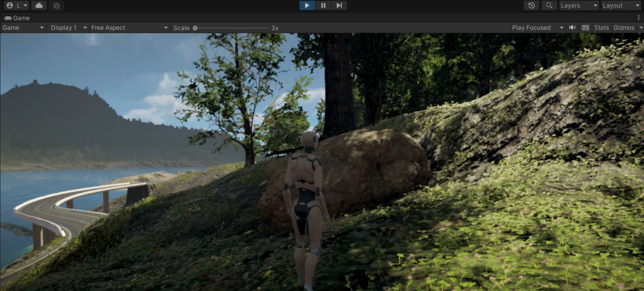
Task: Toggle Play mode with the play button
Action: (x=307, y=6)
